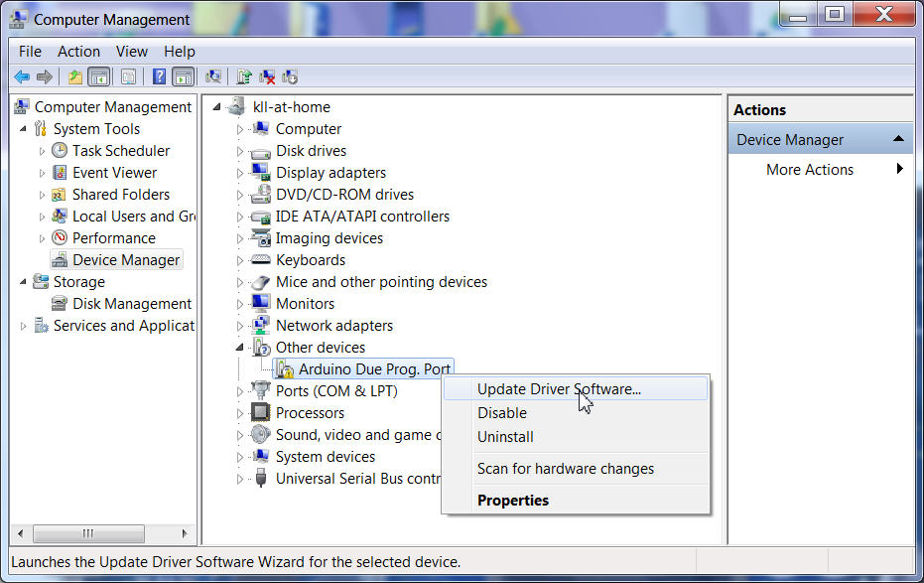Choose Update Driver Software from context menu
The height and width of the screenshot is (583, 924).
click(559, 389)
